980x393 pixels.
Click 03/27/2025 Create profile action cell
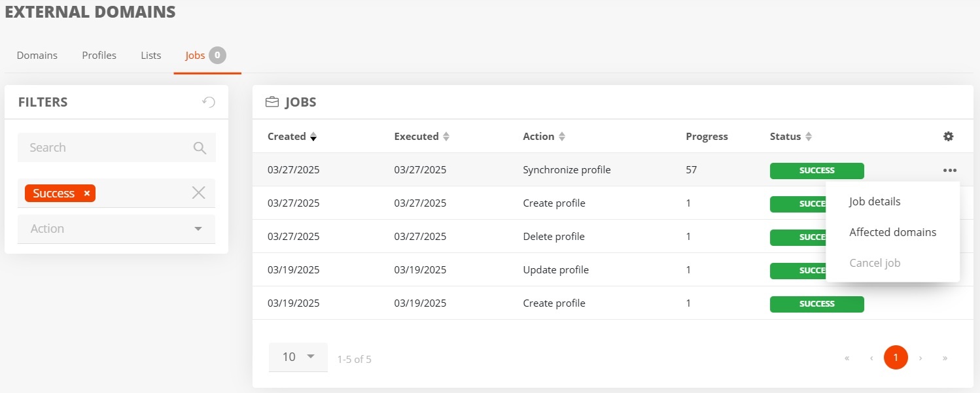[554, 203]
